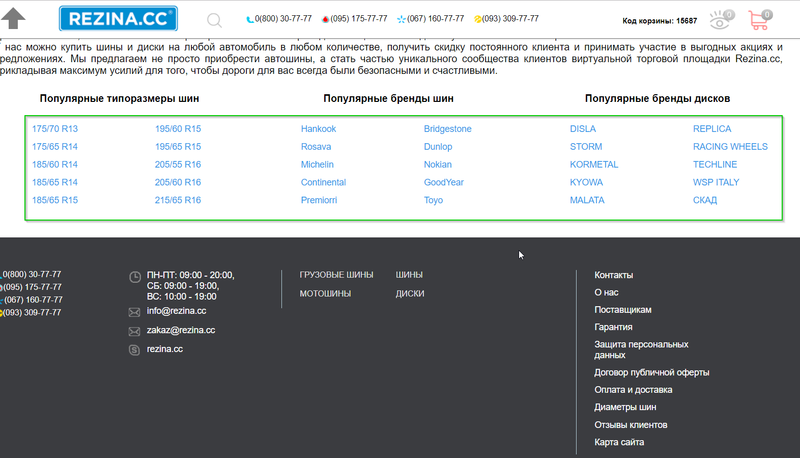Open Toyo tire brand
The width and height of the screenshot is (800, 458).
433,200
